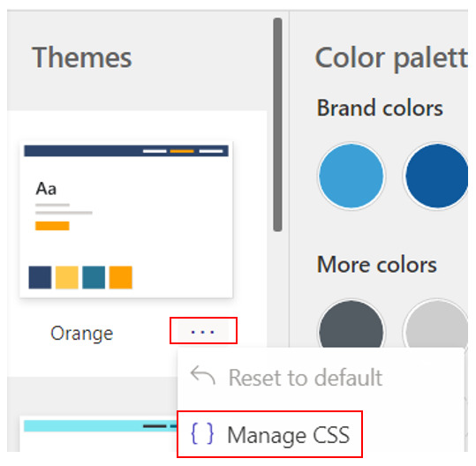This screenshot has height=466, width=476.
Task: Select the Orange theme preview thumbnail
Action: [126, 220]
